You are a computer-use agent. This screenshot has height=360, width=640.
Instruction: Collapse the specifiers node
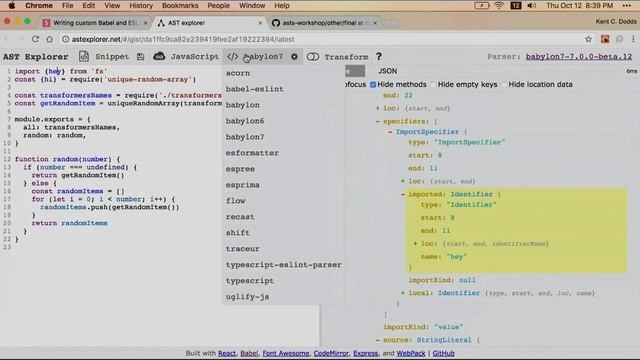point(378,121)
